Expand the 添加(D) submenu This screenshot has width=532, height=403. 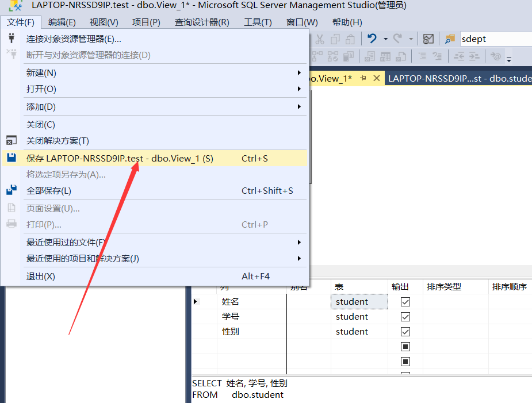tap(299, 106)
